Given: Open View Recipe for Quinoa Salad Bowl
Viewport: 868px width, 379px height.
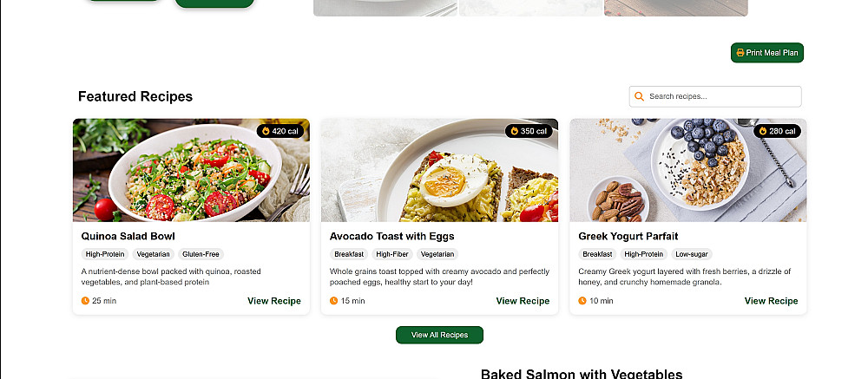Looking at the screenshot, I should [274, 301].
